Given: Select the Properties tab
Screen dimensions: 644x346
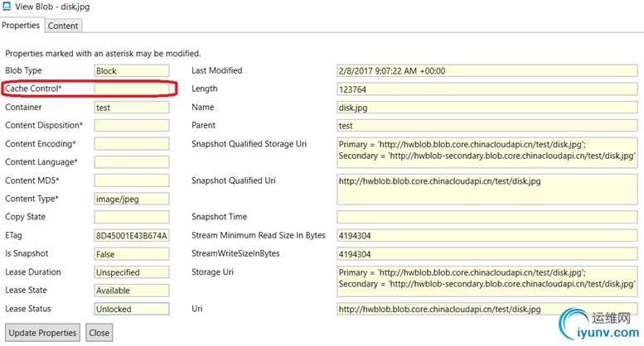Looking at the screenshot, I should [x=22, y=26].
